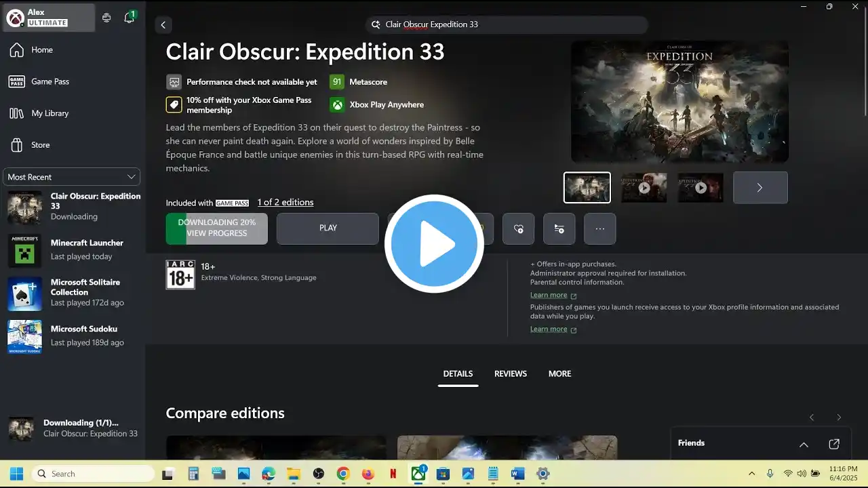This screenshot has width=868, height=488.
Task: Click the 10% off discount tag icon
Action: click(174, 105)
